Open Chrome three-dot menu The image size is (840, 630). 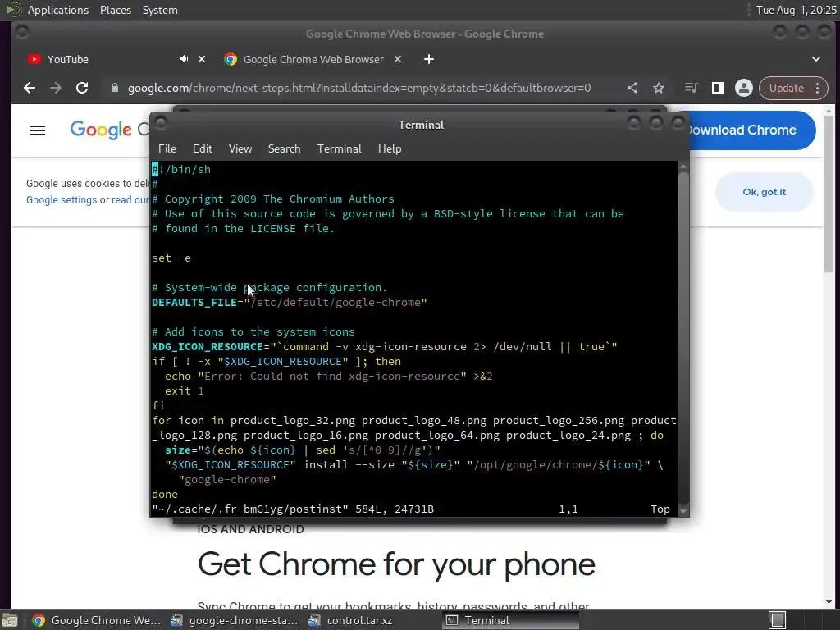(818, 88)
